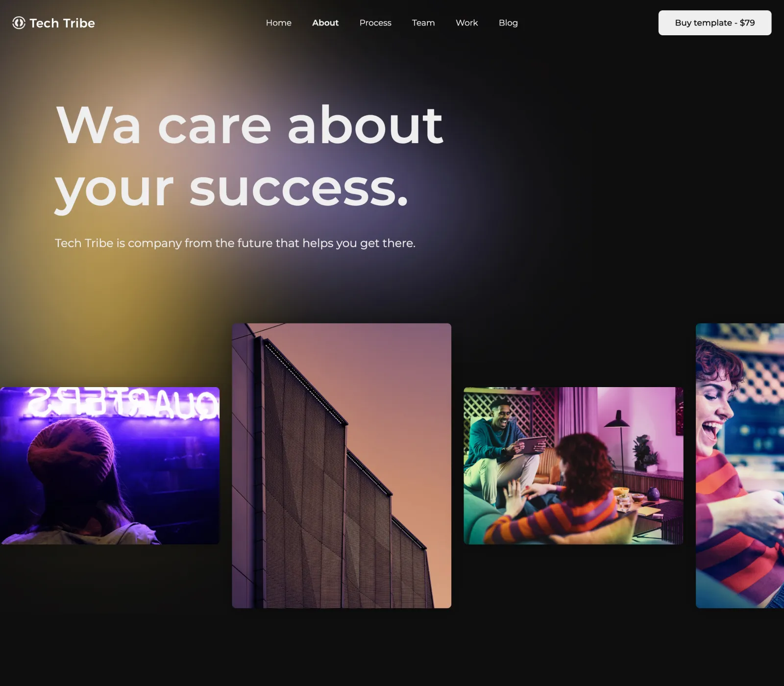Viewport: 784px width, 686px height.
Task: Click the hero headline about your success
Action: click(x=249, y=157)
